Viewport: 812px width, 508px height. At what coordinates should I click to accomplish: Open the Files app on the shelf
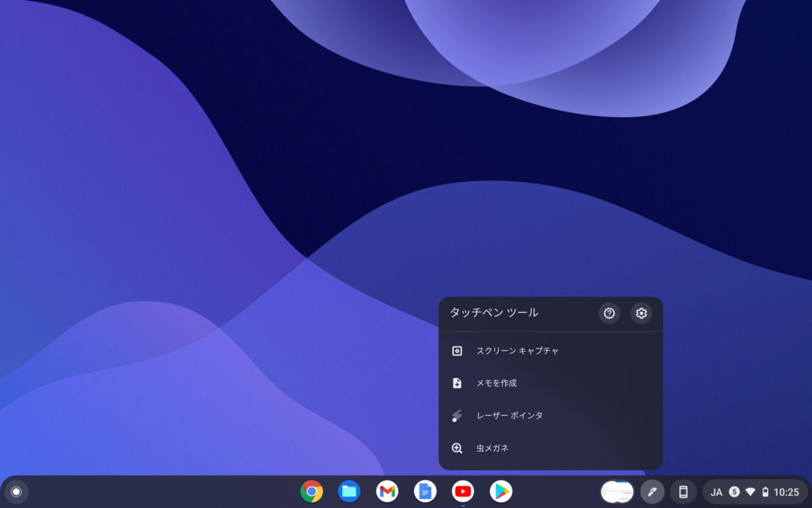(x=349, y=492)
